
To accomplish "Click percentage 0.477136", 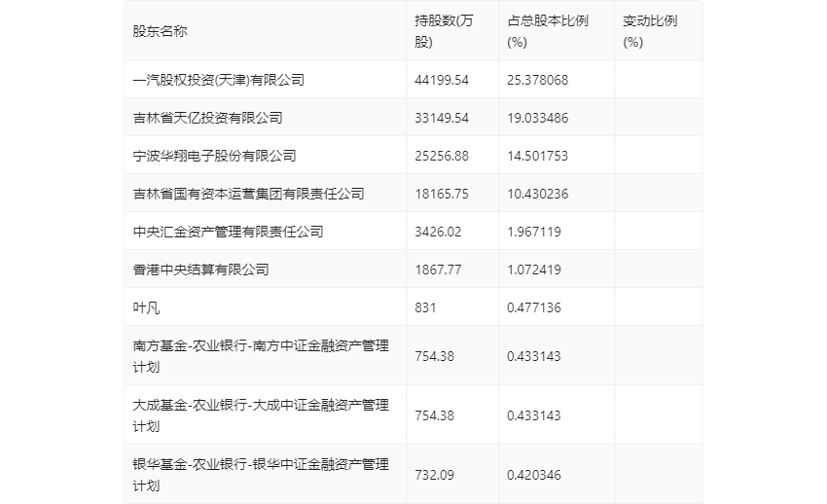I will point(534,307).
